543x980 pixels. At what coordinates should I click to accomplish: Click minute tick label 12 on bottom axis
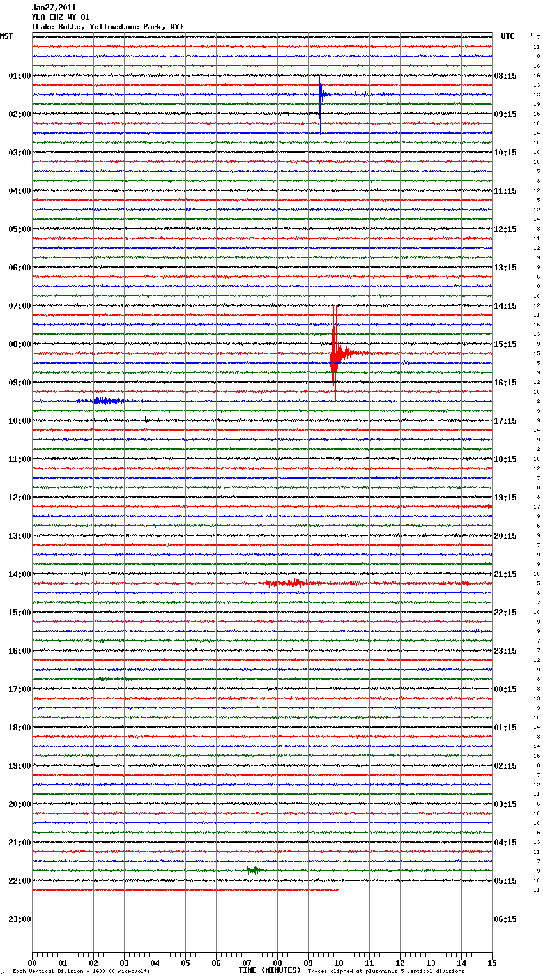(400, 963)
